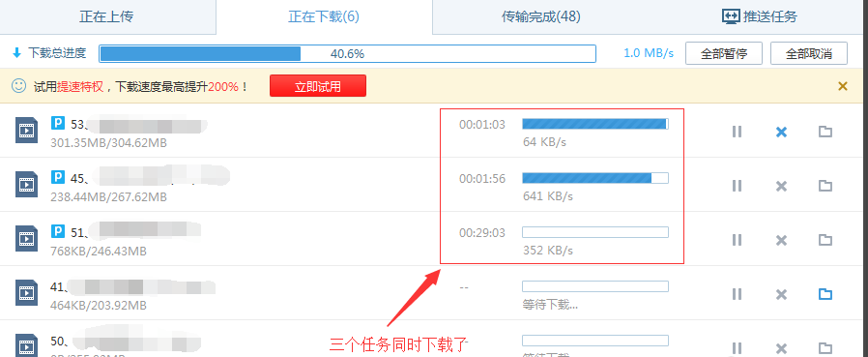Image resolution: width=868 pixels, height=357 pixels.
Task: Open the folder for file 53
Action: pos(825,132)
